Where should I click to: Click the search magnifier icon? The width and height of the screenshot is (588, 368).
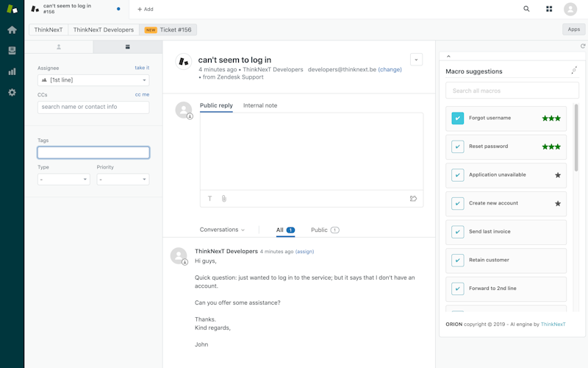[526, 9]
